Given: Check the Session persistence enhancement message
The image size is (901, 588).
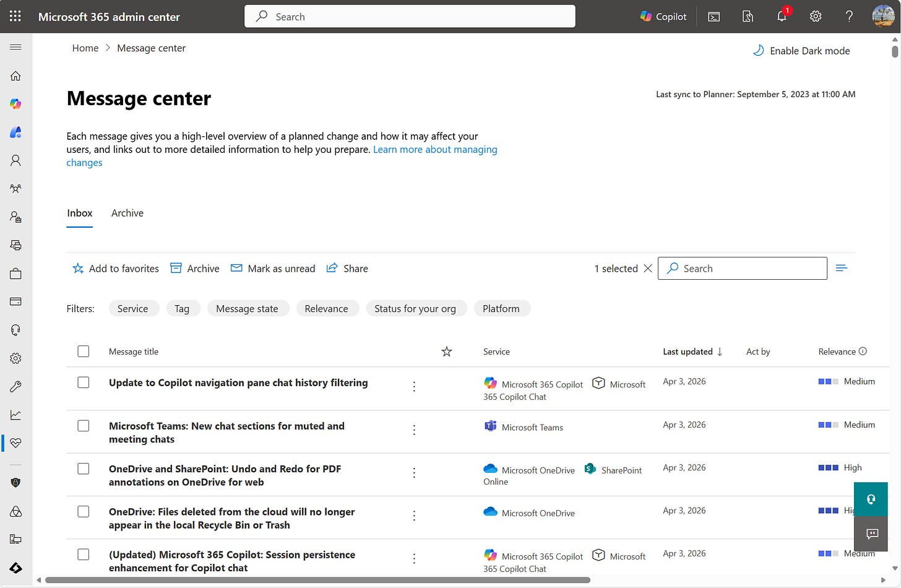Looking at the screenshot, I should pos(84,555).
